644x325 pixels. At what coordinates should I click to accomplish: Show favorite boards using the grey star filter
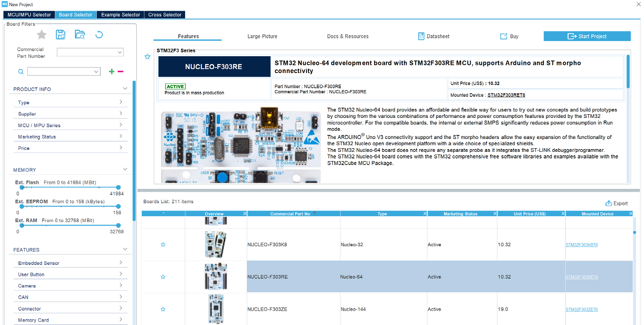pyautogui.click(x=42, y=35)
